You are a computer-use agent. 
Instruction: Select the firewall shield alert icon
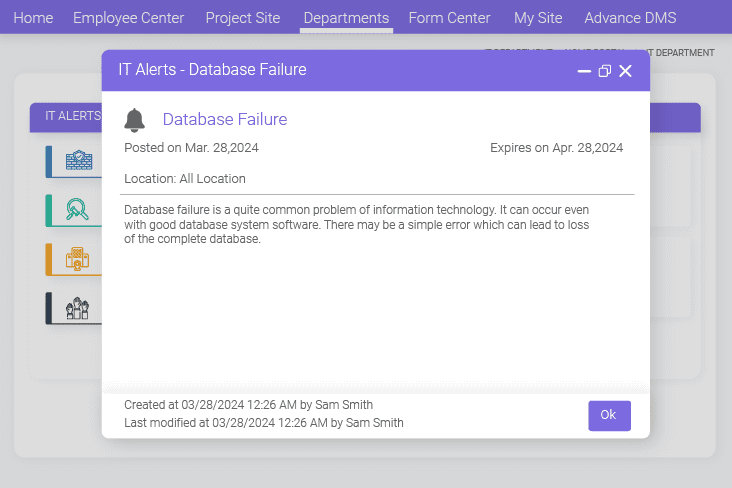tap(77, 161)
